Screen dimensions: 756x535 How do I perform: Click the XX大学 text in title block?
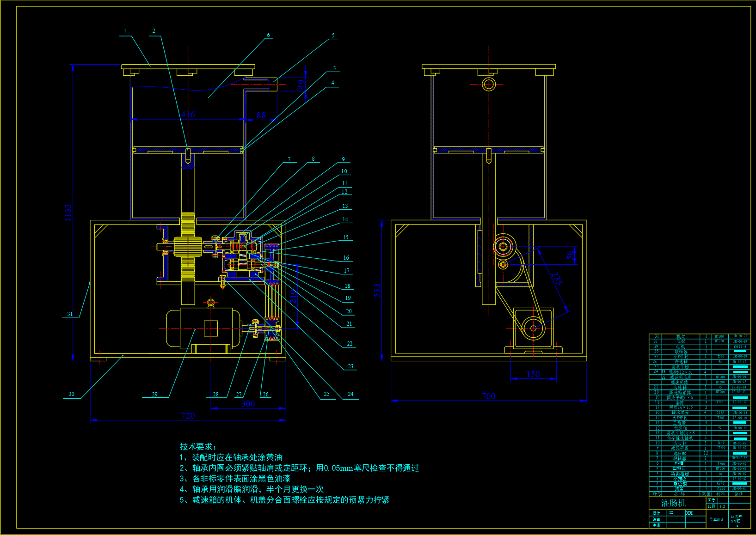click(x=736, y=517)
